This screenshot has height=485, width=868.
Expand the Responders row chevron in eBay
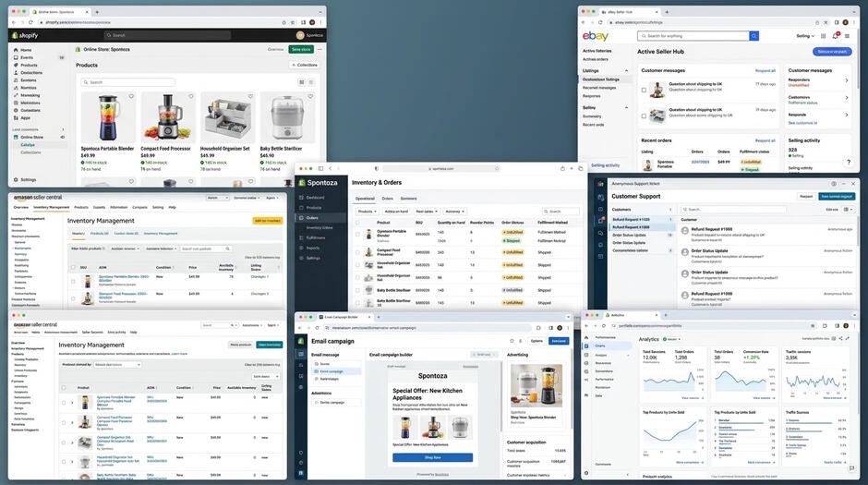point(847,81)
